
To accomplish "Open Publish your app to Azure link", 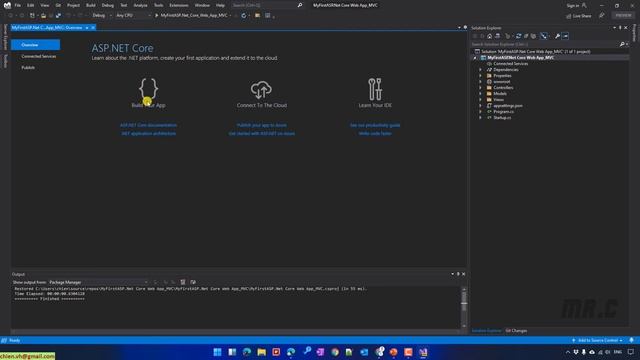I will point(261,125).
